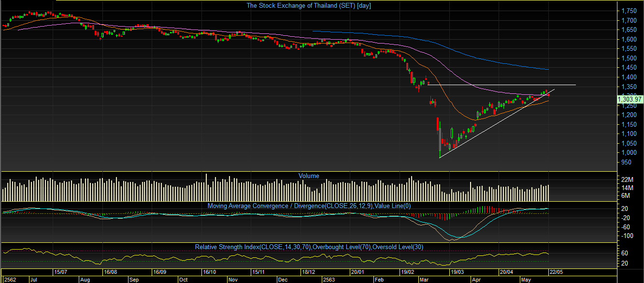Click the 16/09 date label
The height and width of the screenshot is (283, 644).
pos(159,272)
